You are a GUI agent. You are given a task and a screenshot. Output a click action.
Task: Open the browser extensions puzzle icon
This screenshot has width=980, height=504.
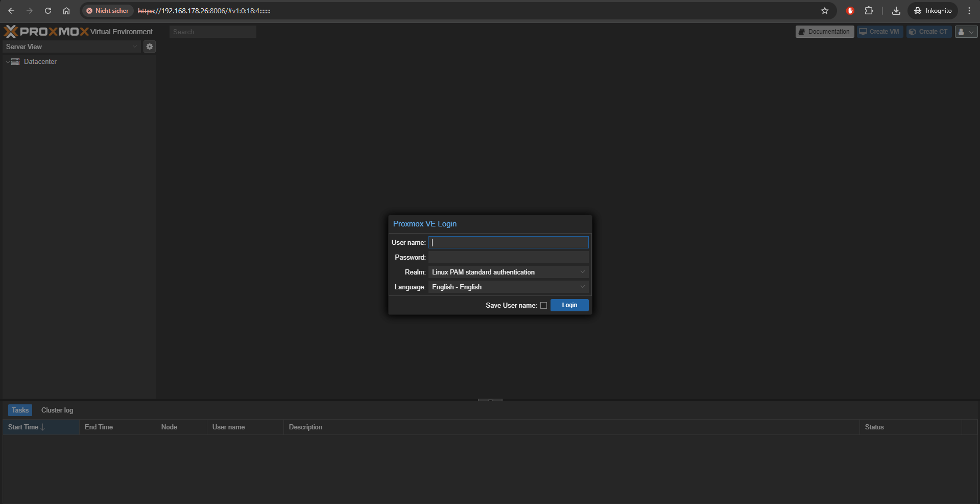click(869, 11)
